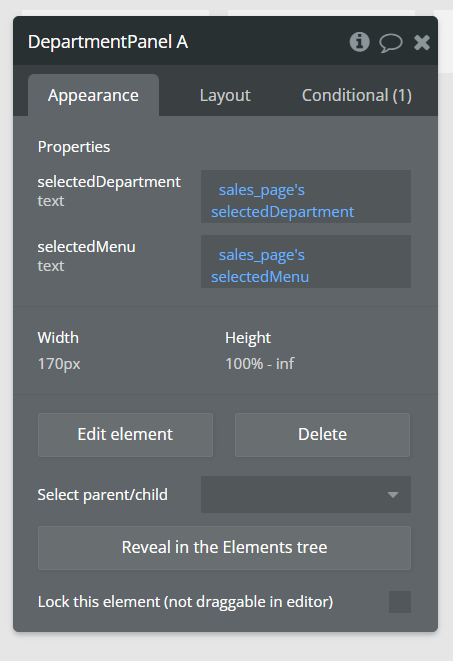Click the Delete button
The height and width of the screenshot is (661, 453).
pos(322,435)
